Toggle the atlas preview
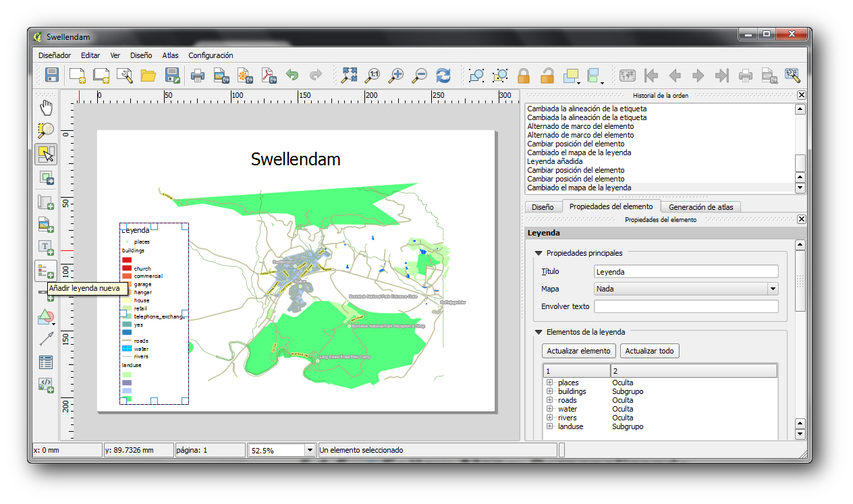The width and height of the screenshot is (853, 504). click(x=628, y=76)
